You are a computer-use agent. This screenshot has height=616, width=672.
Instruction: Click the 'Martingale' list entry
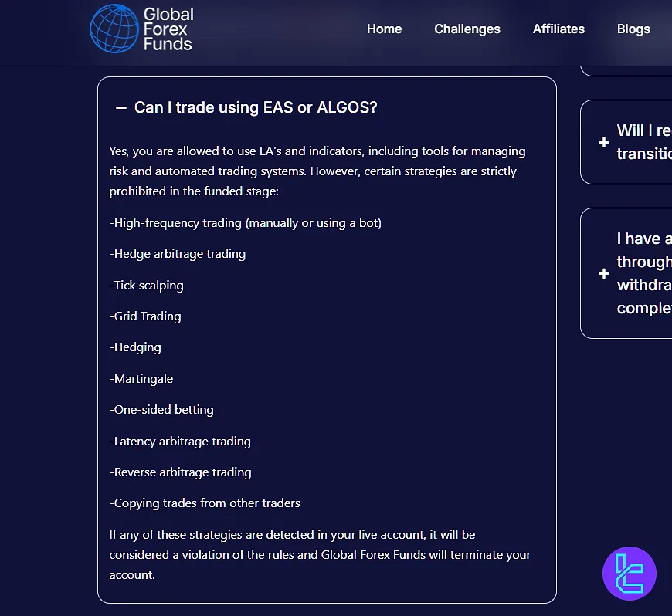[x=141, y=379]
